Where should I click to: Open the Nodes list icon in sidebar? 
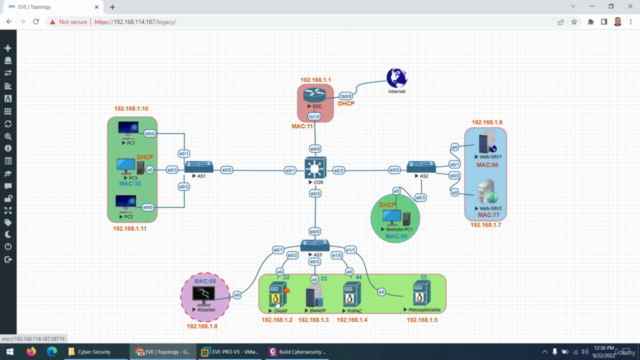8,61
